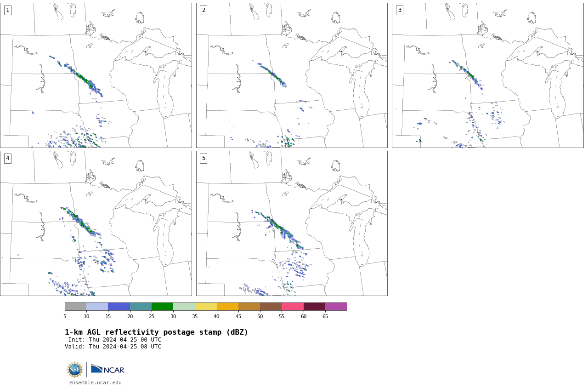The width and height of the screenshot is (588, 388).
Task: Click the colorbar tick label 25
Action: (152, 316)
